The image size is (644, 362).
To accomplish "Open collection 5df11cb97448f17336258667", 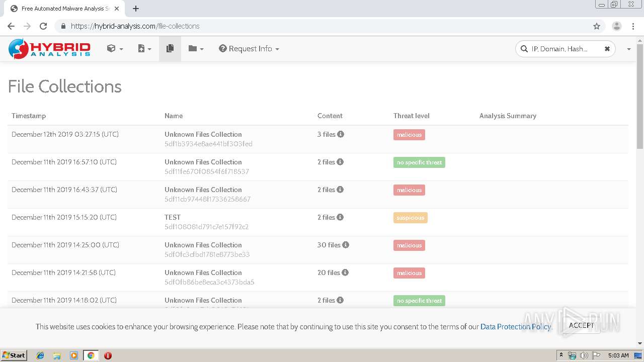I will 207,199.
